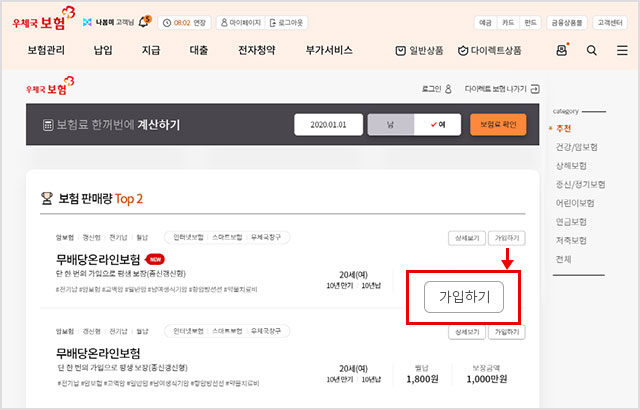
Task: Click the orange 보험료 확인 button
Action: [498, 124]
